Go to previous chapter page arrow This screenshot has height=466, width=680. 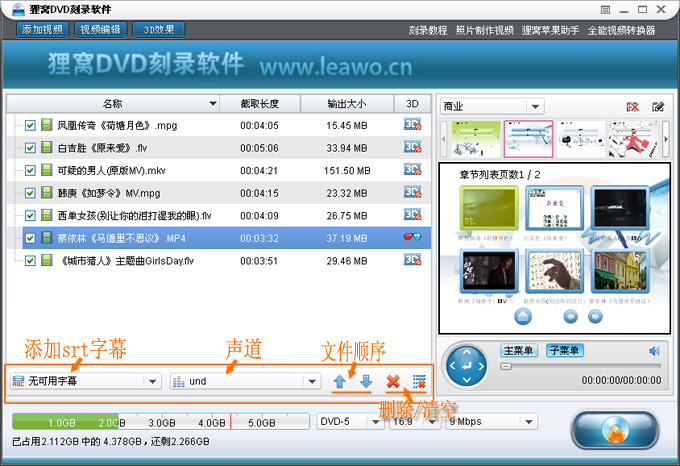[x=571, y=317]
